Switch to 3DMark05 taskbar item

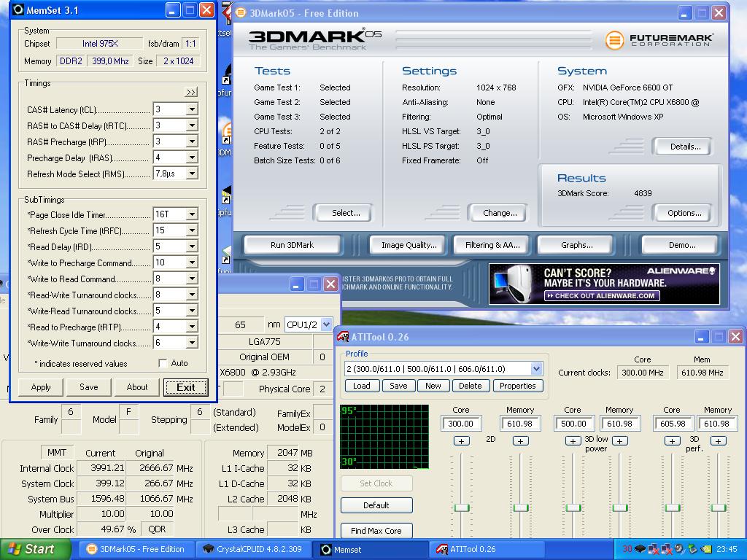coord(137,549)
